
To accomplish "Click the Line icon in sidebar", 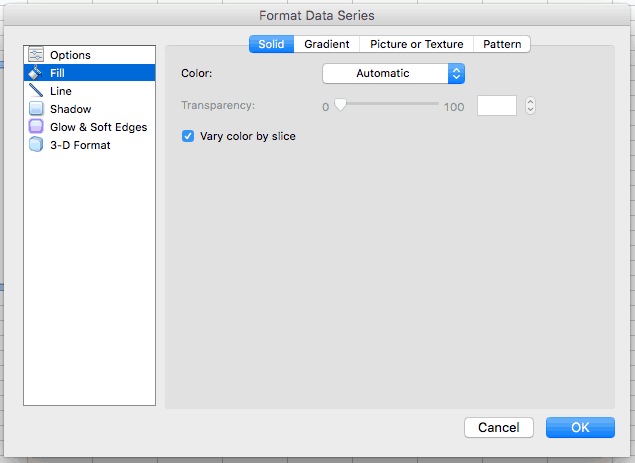I will 37,91.
